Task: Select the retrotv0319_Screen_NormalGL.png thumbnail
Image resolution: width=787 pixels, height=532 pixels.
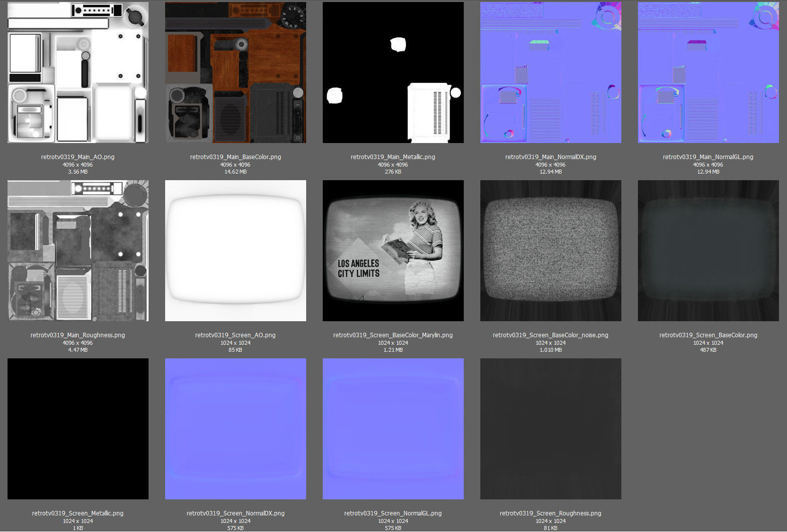Action: pos(393,429)
